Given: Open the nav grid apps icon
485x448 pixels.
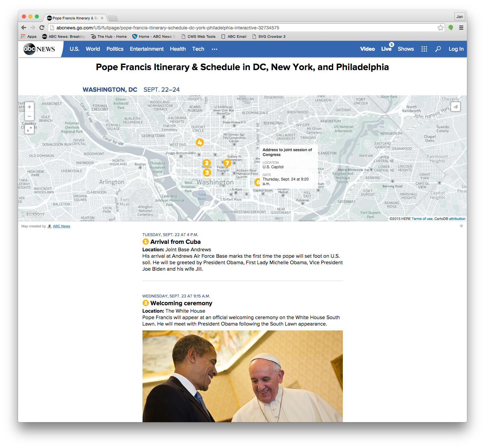Looking at the screenshot, I should pyautogui.click(x=424, y=49).
